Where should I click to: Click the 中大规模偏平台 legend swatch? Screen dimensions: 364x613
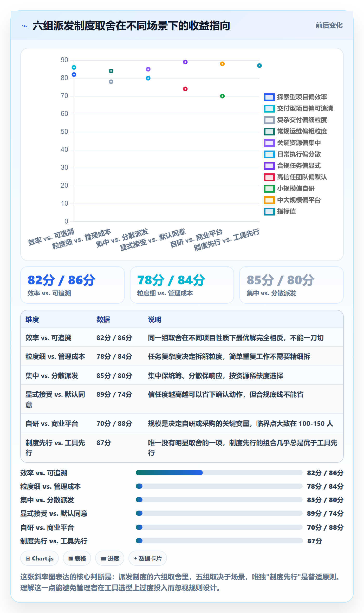[269, 200]
